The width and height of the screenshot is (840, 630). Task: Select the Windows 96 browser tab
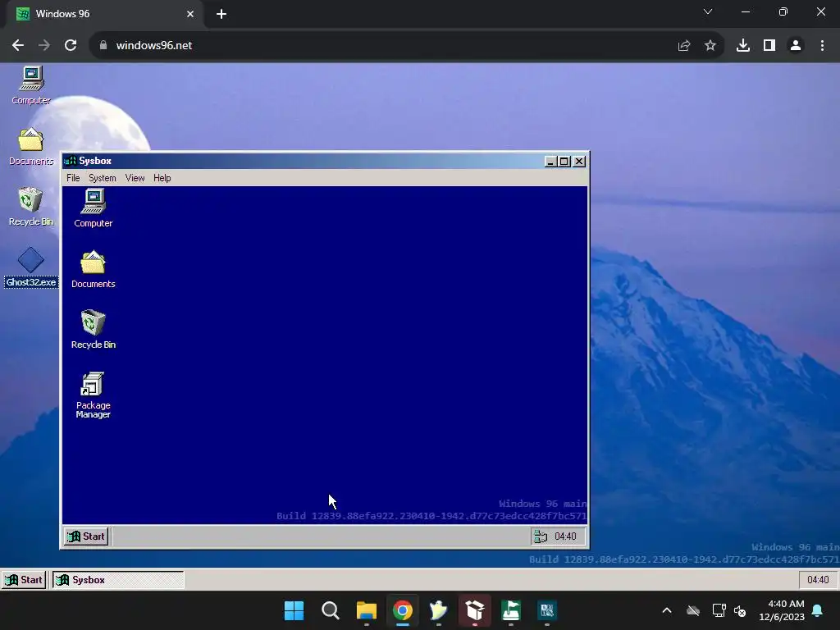[104, 14]
